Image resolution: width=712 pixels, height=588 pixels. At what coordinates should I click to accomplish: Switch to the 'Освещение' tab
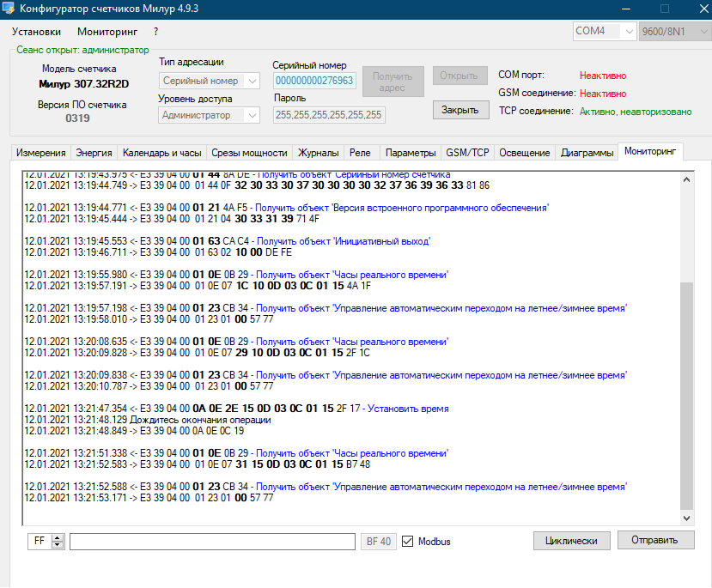(525, 153)
